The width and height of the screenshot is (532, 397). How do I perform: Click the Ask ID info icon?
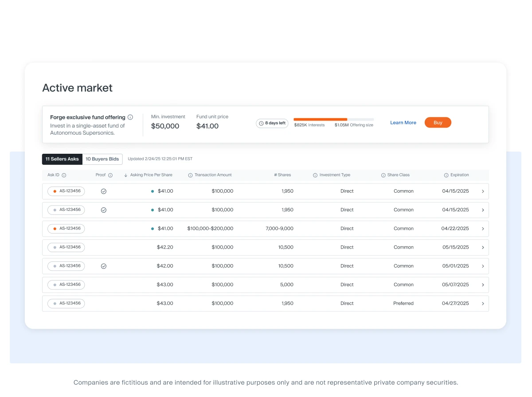click(x=64, y=175)
